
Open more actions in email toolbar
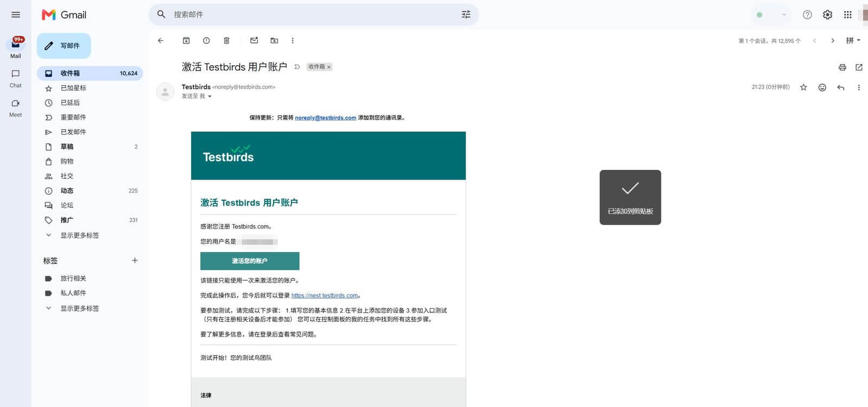(292, 41)
